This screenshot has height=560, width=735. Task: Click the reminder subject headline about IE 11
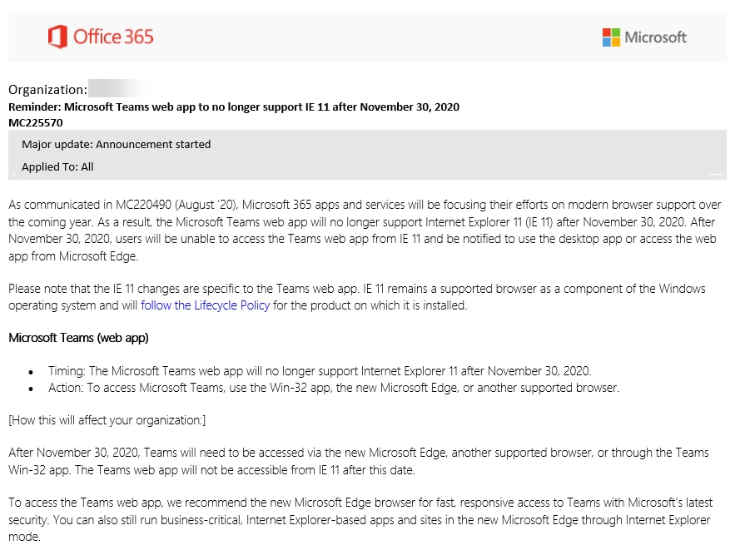coord(234,107)
